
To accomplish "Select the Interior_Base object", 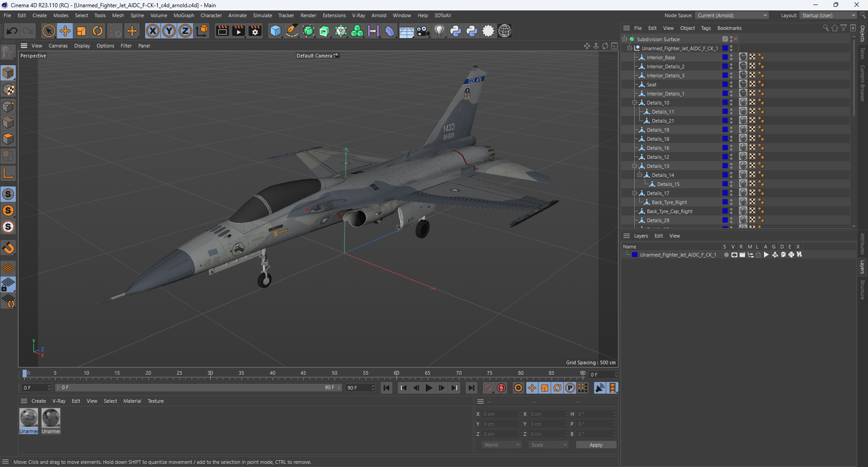I will pyautogui.click(x=660, y=57).
